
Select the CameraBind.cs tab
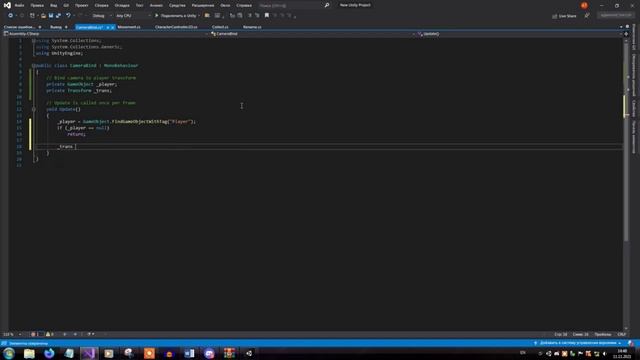tap(90, 27)
